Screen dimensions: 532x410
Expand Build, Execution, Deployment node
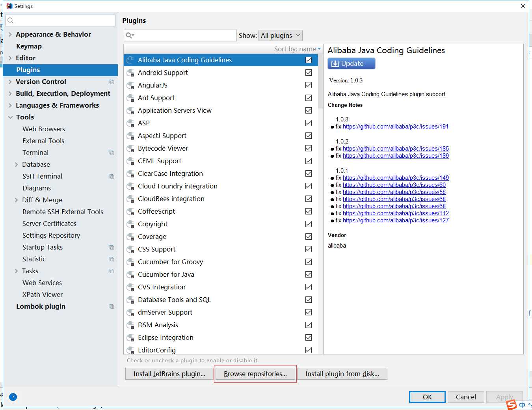pyautogui.click(x=10, y=93)
